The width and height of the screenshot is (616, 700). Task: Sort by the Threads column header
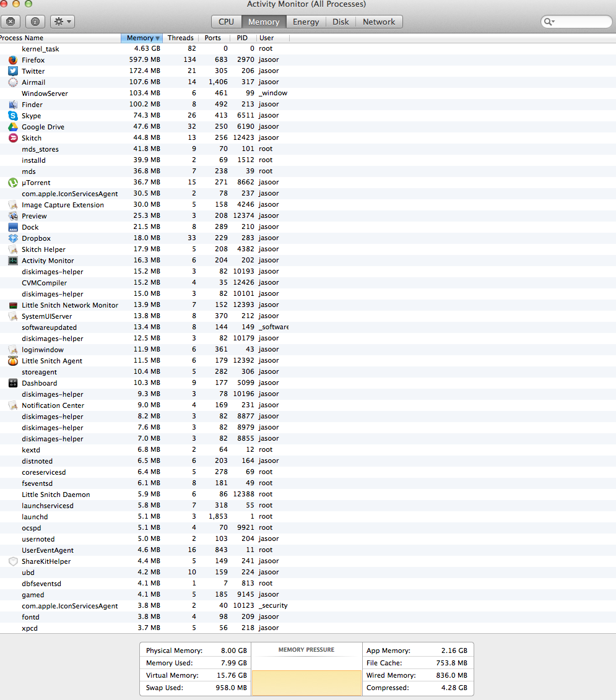[181, 38]
